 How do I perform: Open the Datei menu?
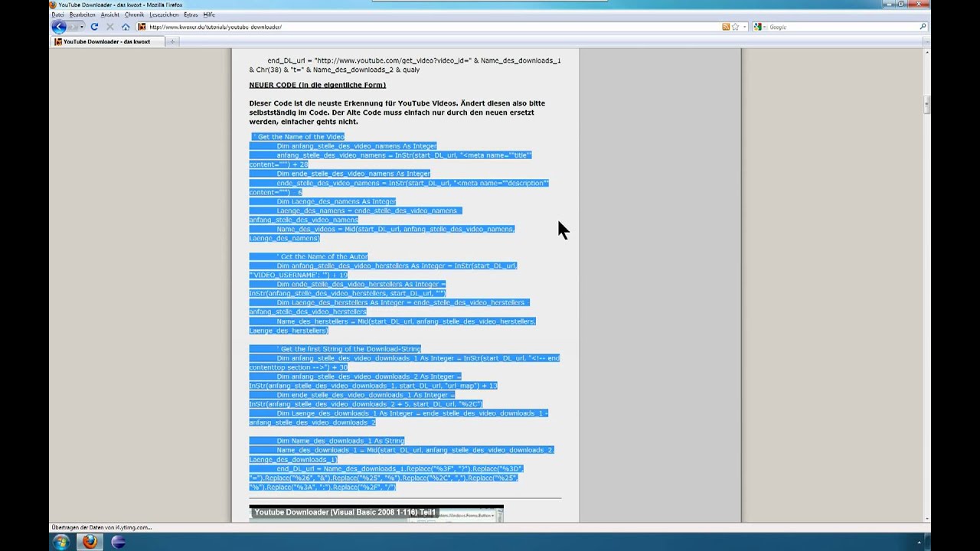(58, 15)
